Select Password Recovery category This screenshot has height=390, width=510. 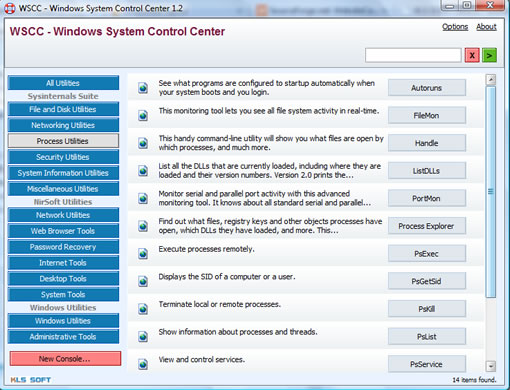click(x=63, y=247)
